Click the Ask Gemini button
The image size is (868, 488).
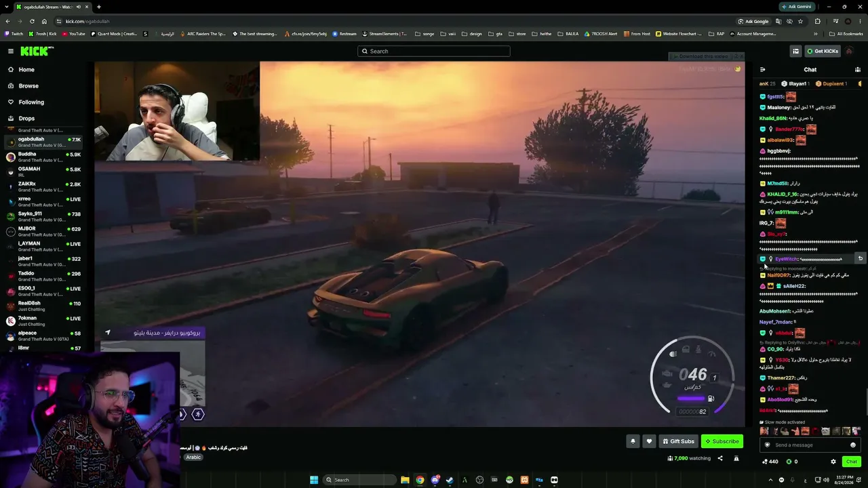point(796,7)
